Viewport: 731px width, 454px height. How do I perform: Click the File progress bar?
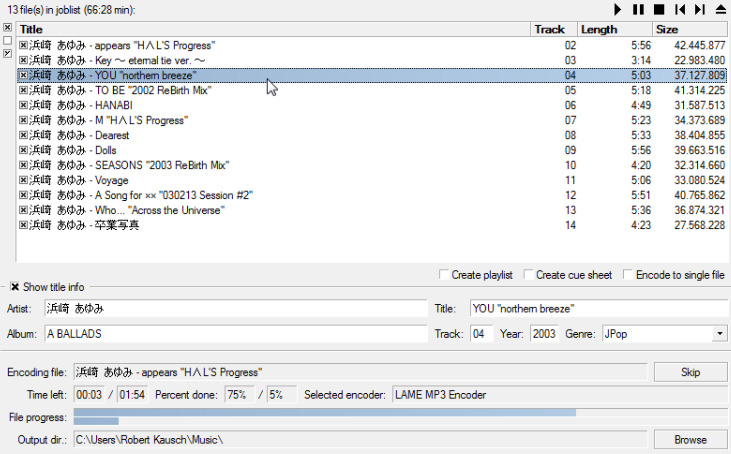tap(400, 413)
